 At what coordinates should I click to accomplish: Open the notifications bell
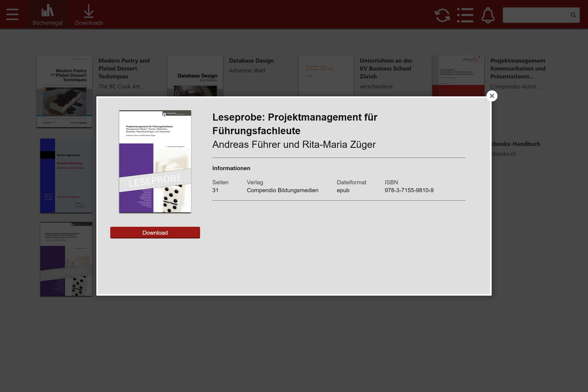pyautogui.click(x=488, y=15)
